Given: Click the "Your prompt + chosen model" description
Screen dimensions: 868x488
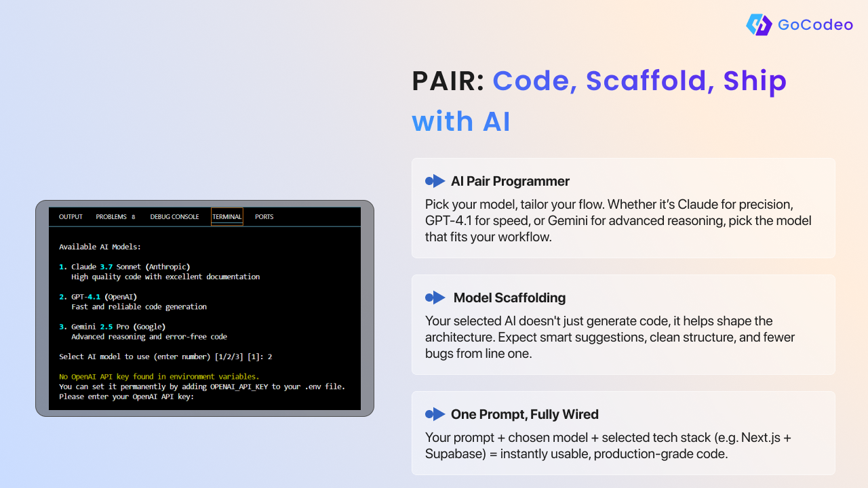Looking at the screenshot, I should [x=608, y=446].
